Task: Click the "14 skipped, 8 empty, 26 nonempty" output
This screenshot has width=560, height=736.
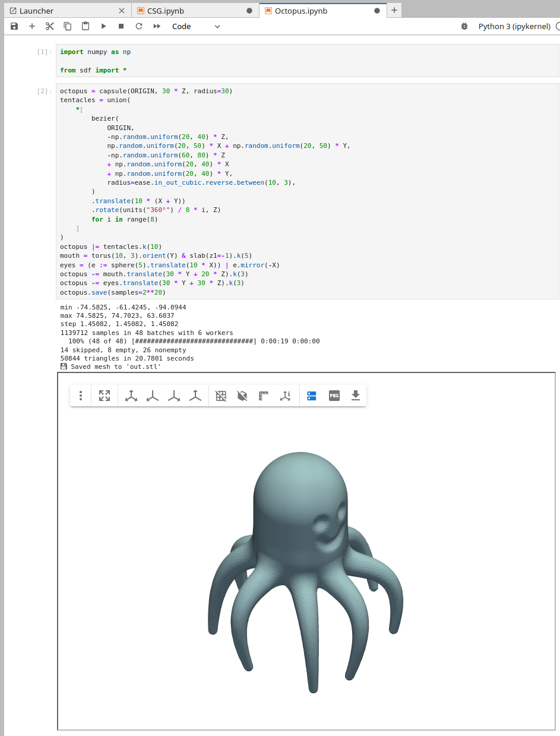Action: click(x=123, y=350)
